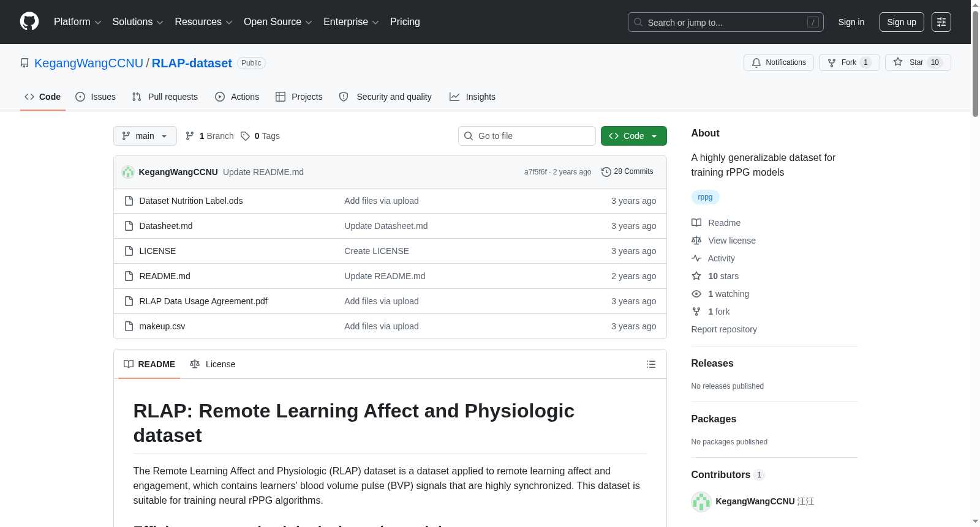
Task: Expand the Platform menu
Action: 78,22
